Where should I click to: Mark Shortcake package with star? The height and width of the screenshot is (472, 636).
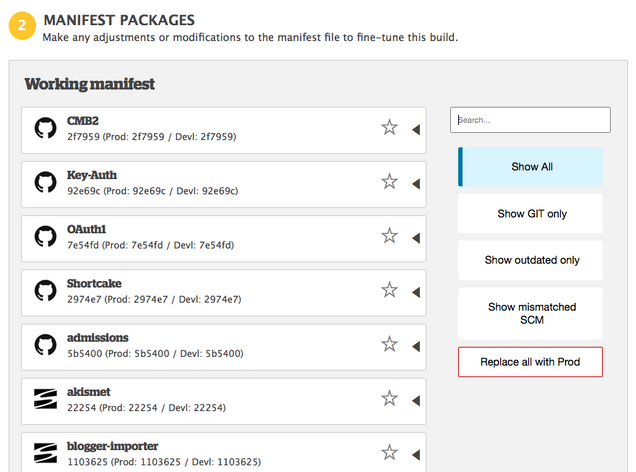[x=389, y=290]
